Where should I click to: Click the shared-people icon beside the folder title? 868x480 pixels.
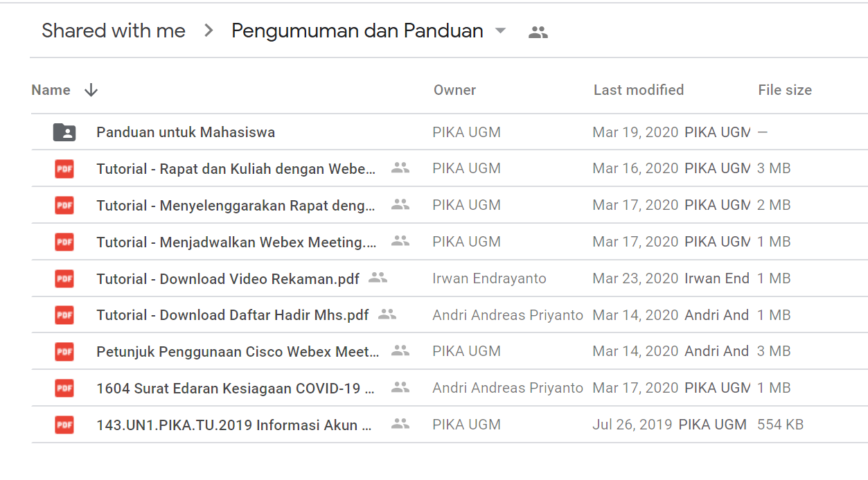pyautogui.click(x=538, y=32)
